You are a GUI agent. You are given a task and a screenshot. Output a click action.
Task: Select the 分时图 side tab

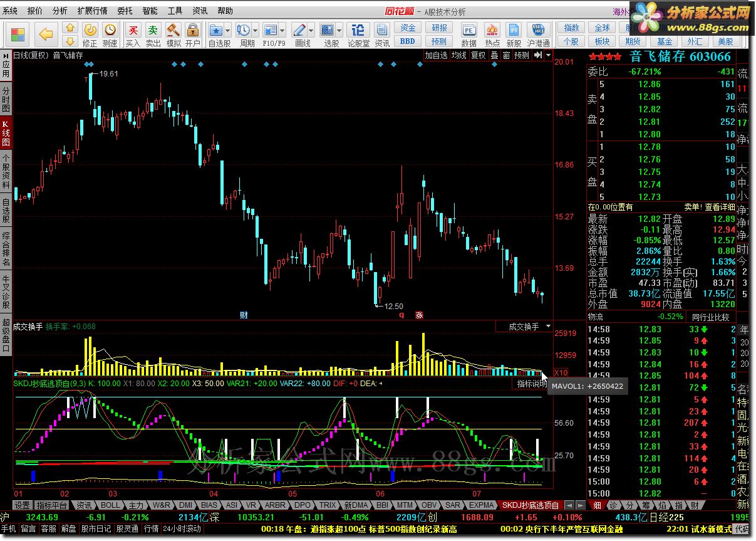pyautogui.click(x=6, y=100)
